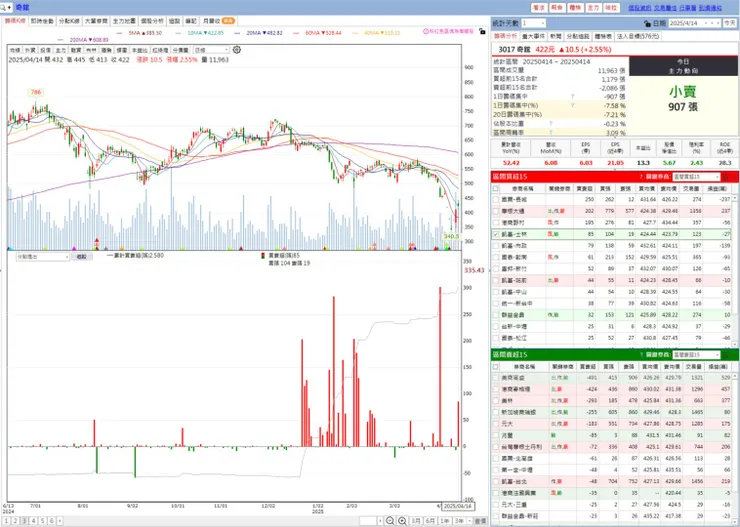
Task: Check the 元大 seller row checkbox
Action: pyautogui.click(x=496, y=424)
